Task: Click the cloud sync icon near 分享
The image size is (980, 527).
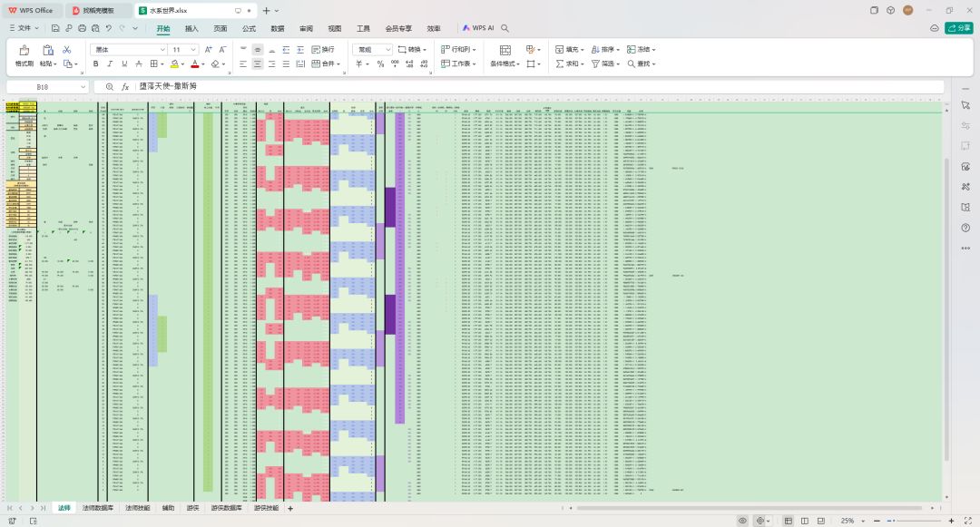Action: 935,28
